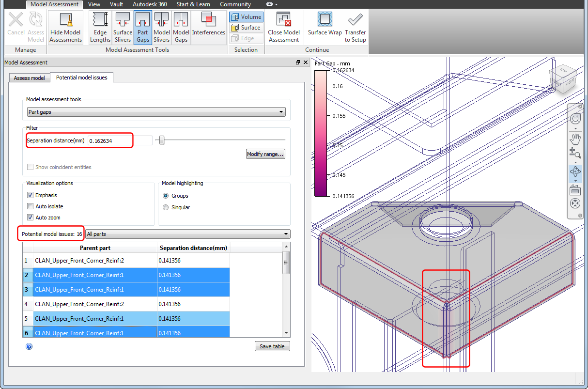Open navigation bar customize menu at bottom
The width and height of the screenshot is (588, 389).
(580, 215)
